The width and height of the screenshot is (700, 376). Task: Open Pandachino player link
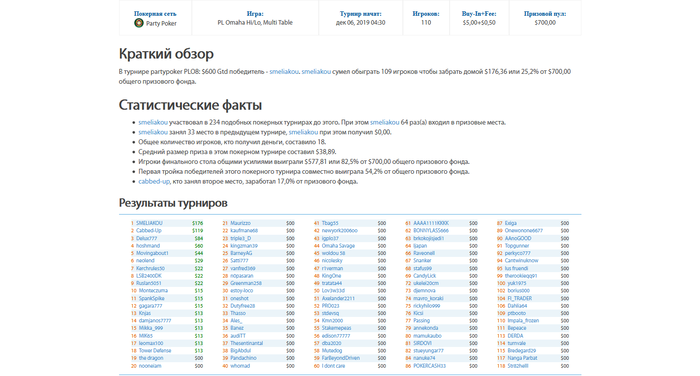pyautogui.click(x=243, y=358)
